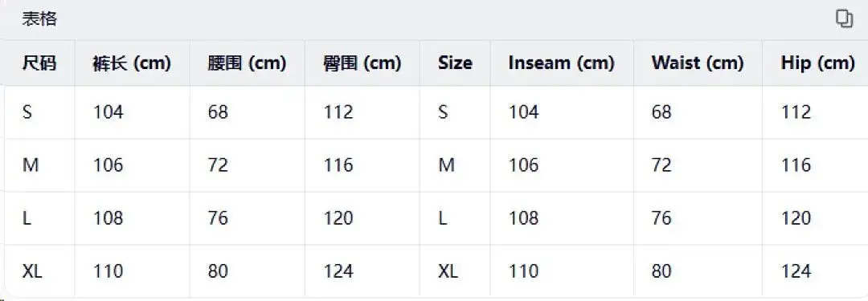Viewport: 868px width, 301px height.
Task: Click the 72 cell under 腰围
Action: click(x=218, y=165)
